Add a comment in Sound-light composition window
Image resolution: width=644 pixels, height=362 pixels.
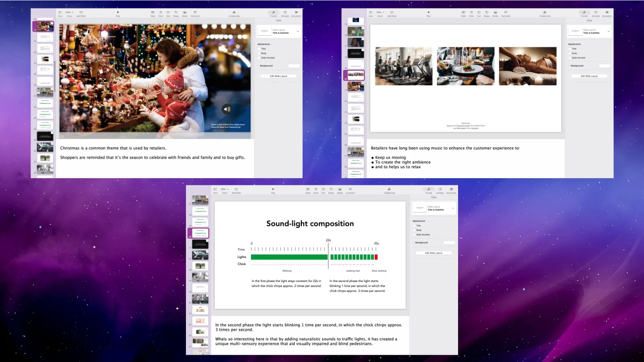pyautogui.click(x=350, y=191)
